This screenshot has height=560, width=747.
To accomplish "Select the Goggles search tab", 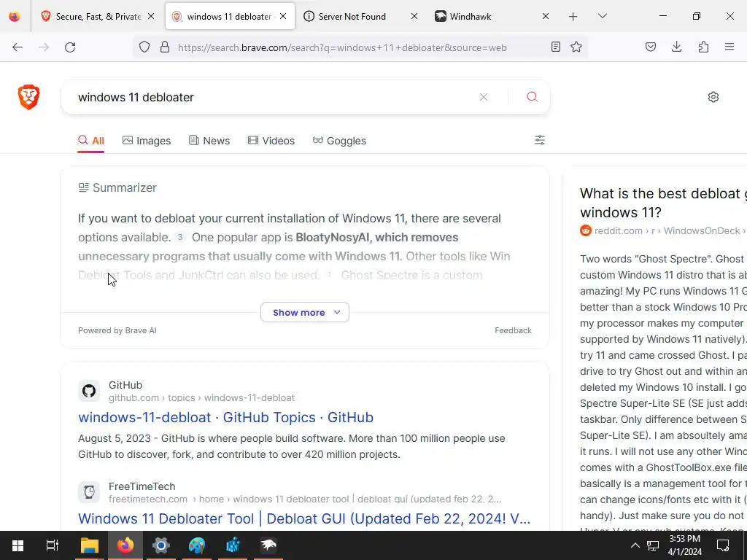I will 339,141.
